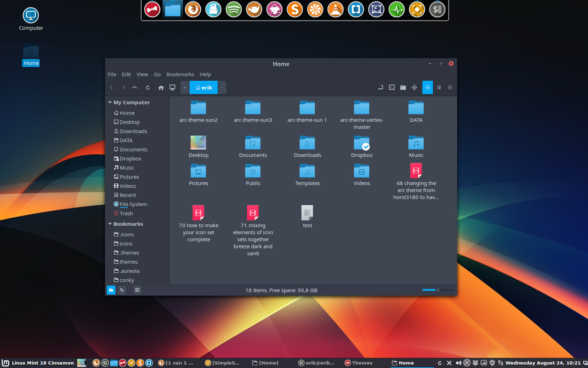The height and width of the screenshot is (368, 588).
Task: Toggle the location entry icon
Action: pos(380,87)
